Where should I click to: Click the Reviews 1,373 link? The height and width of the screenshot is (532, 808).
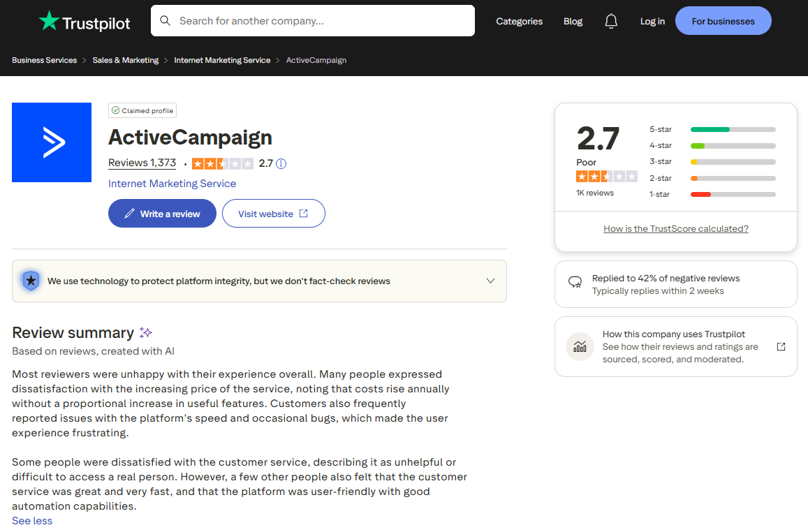142,162
